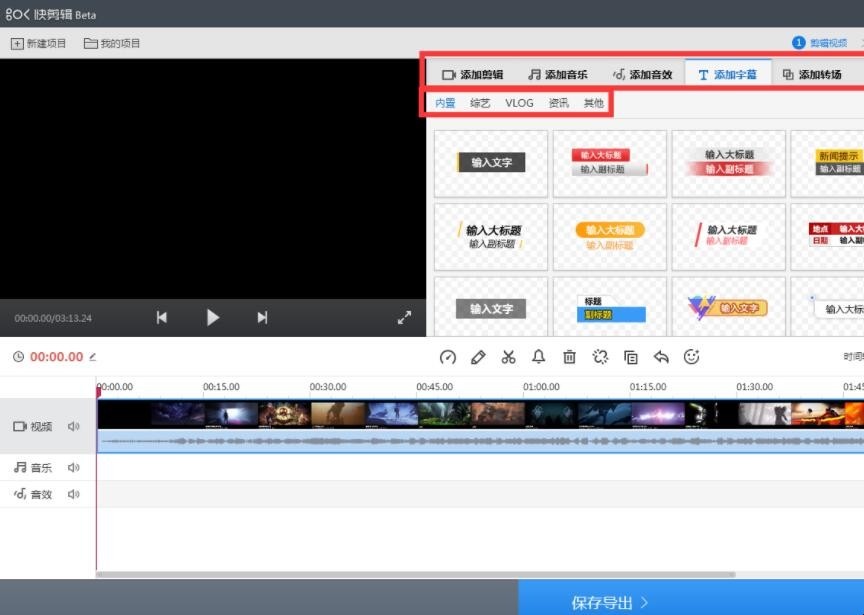Open 我的项目 my projects

coord(112,44)
